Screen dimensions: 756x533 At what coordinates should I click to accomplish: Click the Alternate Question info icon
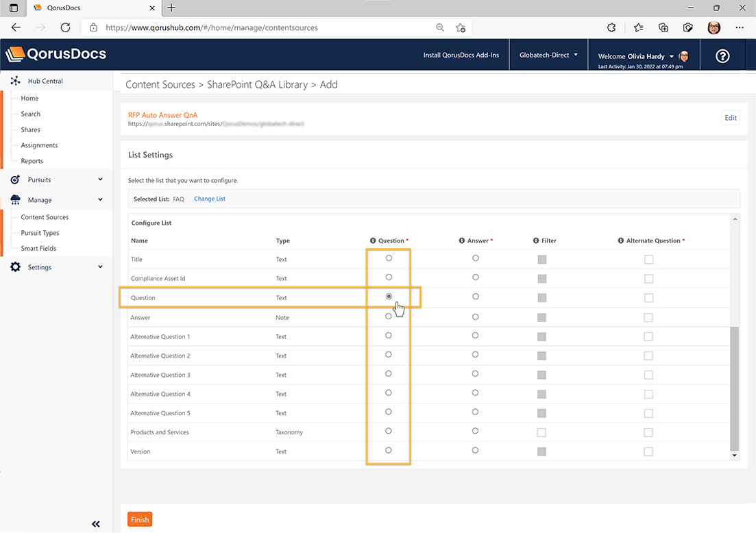coord(620,240)
